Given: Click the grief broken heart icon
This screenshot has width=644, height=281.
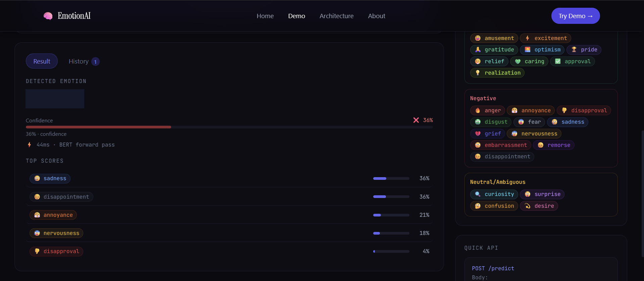Looking at the screenshot, I should [x=478, y=134].
